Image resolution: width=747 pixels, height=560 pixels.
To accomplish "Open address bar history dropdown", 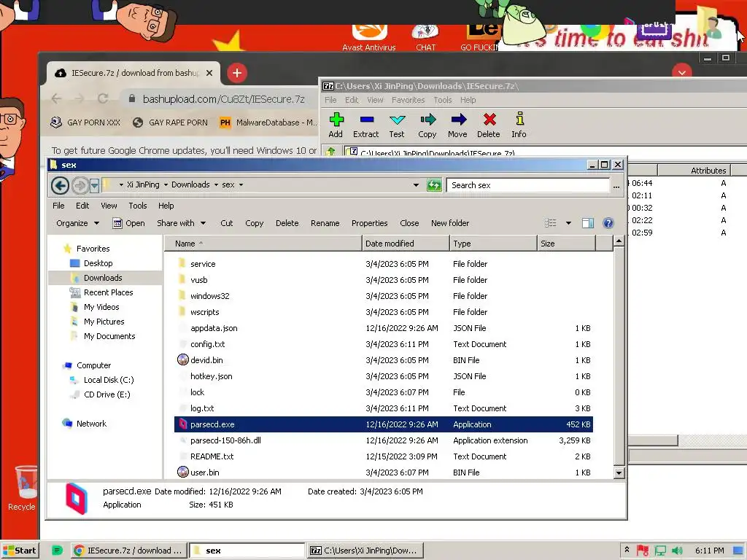I will pyautogui.click(x=416, y=184).
